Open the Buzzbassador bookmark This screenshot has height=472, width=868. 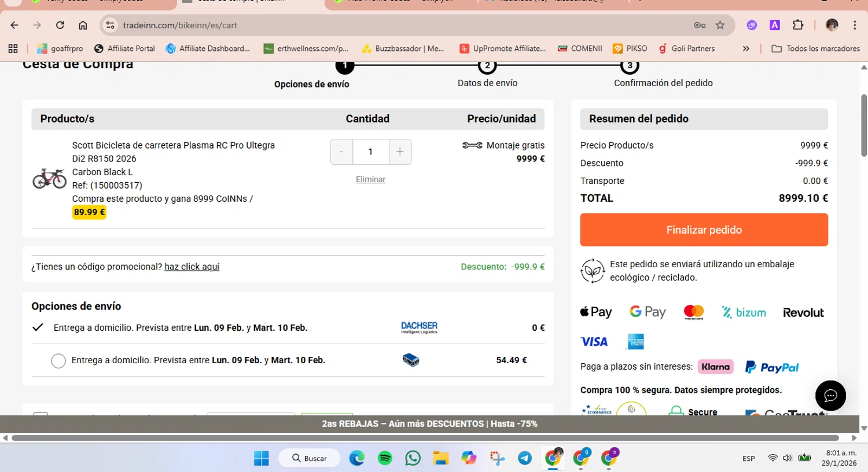pyautogui.click(x=403, y=49)
